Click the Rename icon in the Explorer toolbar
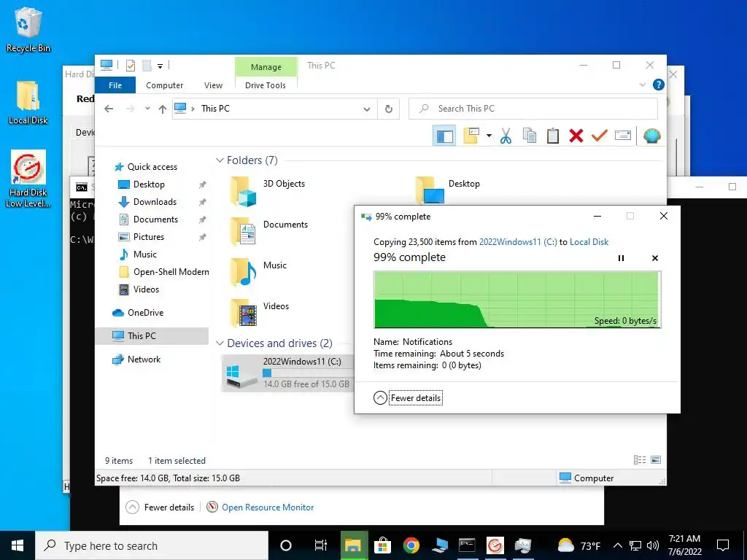 pos(623,136)
